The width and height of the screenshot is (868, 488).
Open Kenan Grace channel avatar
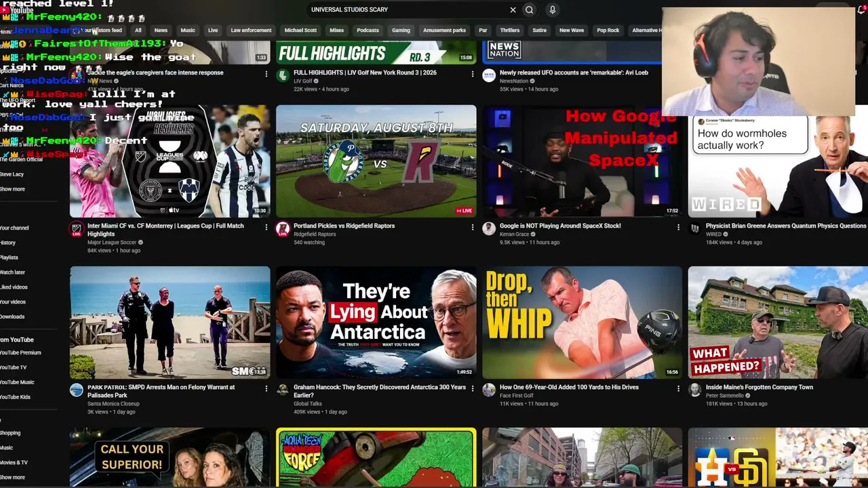pos(489,228)
